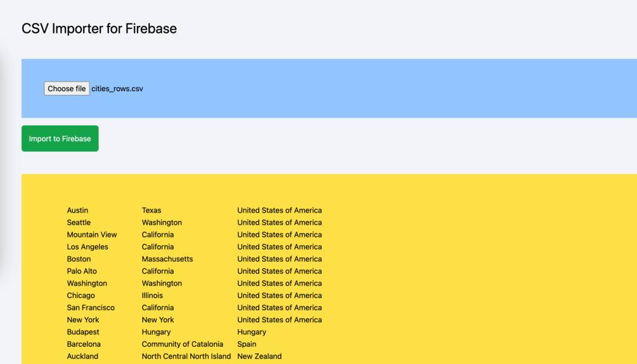The height and width of the screenshot is (364, 637).
Task: Select the San Francisco city cell
Action: 91,308
